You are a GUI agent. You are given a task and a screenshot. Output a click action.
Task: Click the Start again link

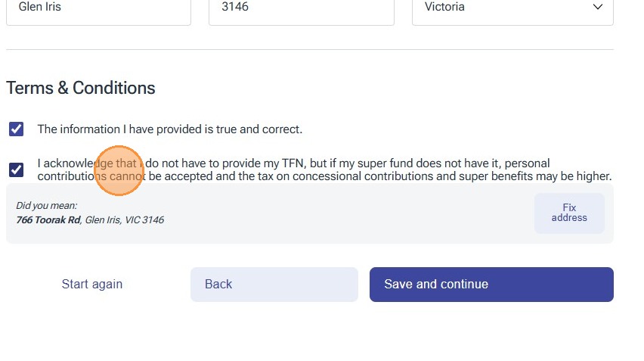91,285
